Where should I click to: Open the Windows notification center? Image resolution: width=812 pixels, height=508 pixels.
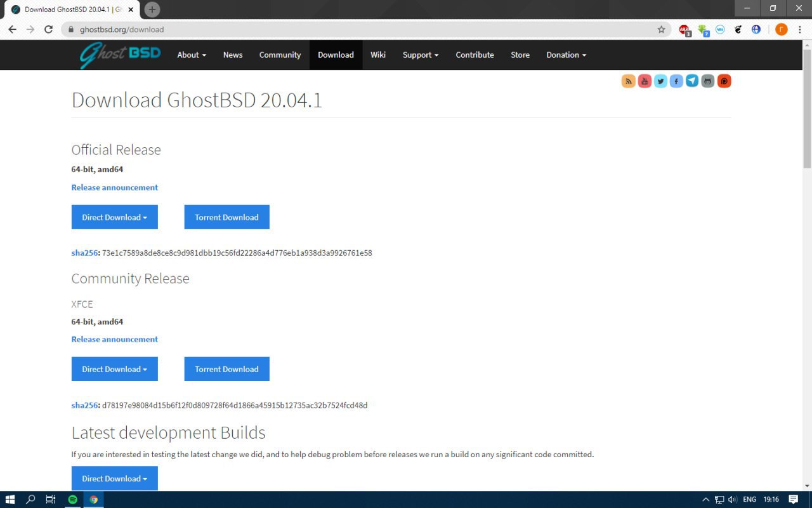point(793,500)
